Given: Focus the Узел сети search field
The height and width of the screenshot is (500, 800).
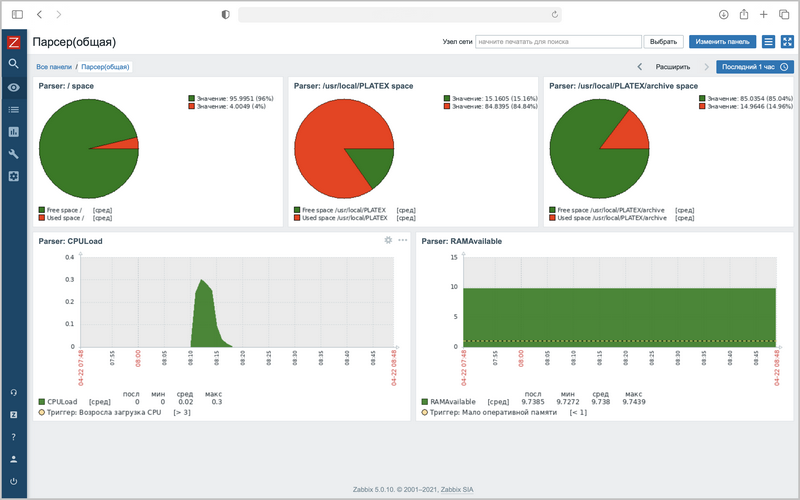Looking at the screenshot, I should click(x=558, y=42).
